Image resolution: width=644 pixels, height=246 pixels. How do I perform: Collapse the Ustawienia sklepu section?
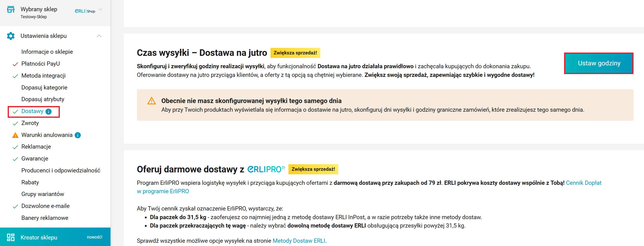click(x=99, y=36)
